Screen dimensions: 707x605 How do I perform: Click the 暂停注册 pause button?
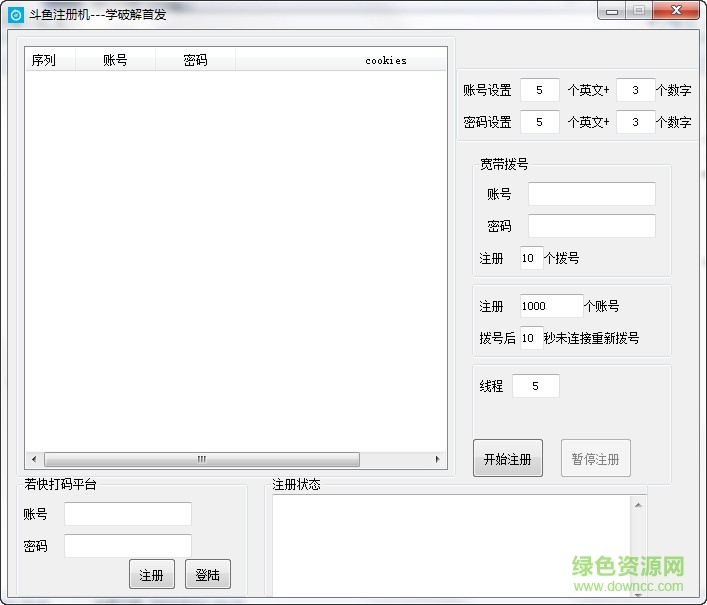[x=596, y=458]
